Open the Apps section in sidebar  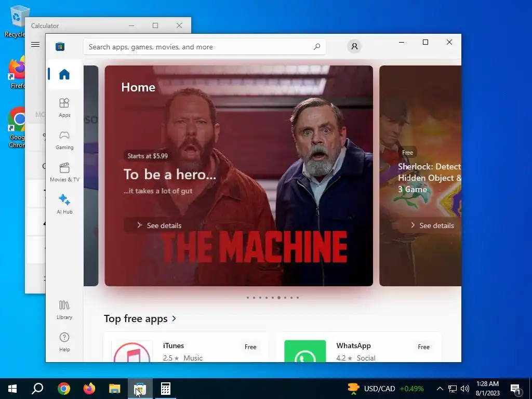(64, 108)
